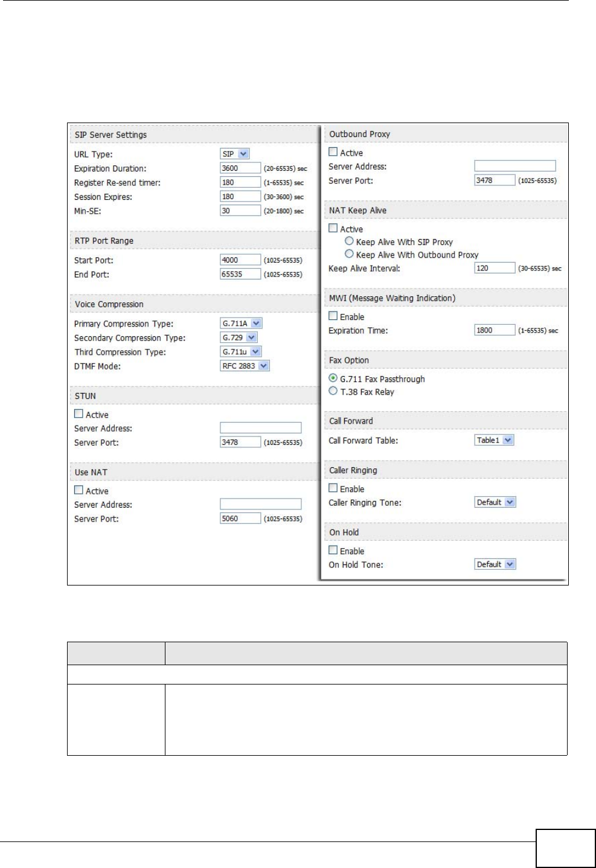Edit the Use NAT Server Port field
This screenshot has width=596, height=868.
click(x=240, y=519)
